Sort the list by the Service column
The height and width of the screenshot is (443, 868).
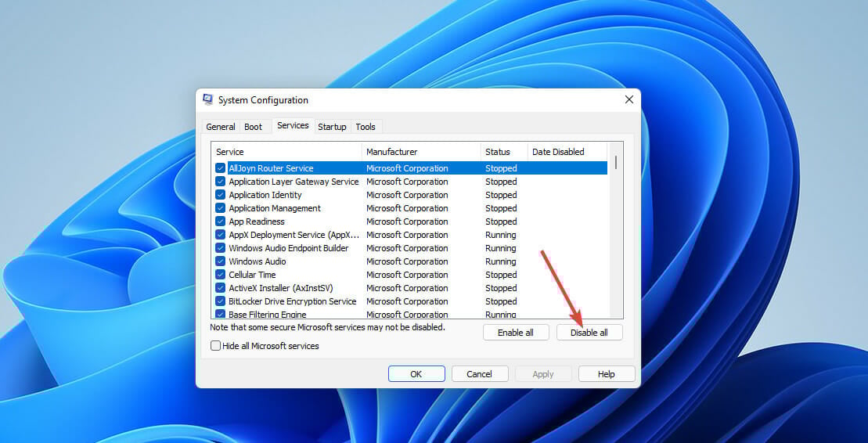click(x=286, y=152)
